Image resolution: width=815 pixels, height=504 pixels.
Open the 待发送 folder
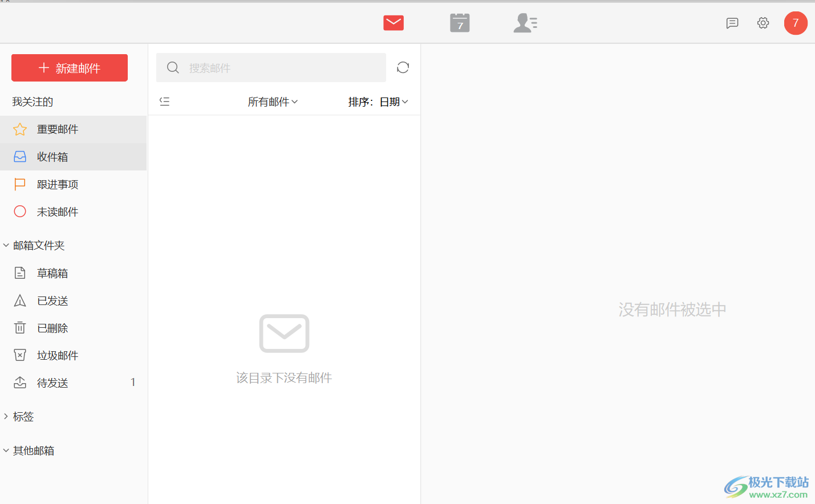pos(73,383)
